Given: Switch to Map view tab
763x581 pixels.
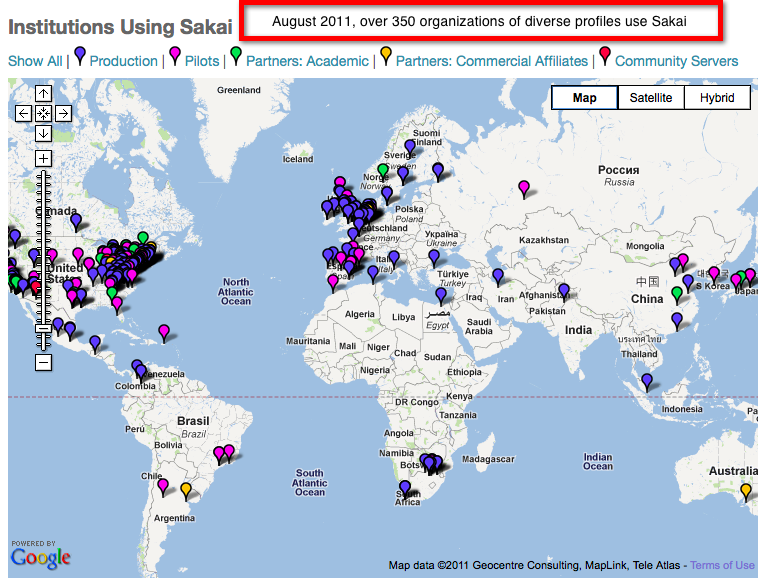Looking at the screenshot, I should (x=584, y=98).
